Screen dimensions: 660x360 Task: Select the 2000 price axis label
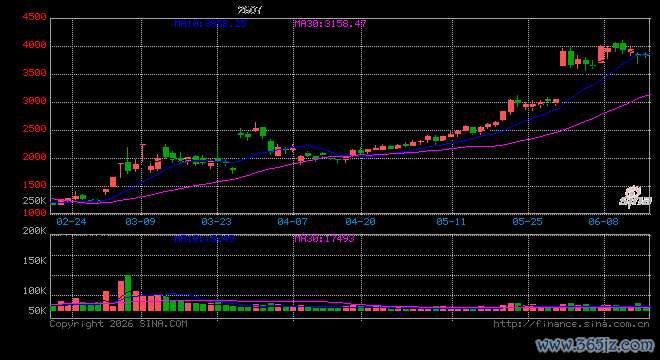(35, 157)
